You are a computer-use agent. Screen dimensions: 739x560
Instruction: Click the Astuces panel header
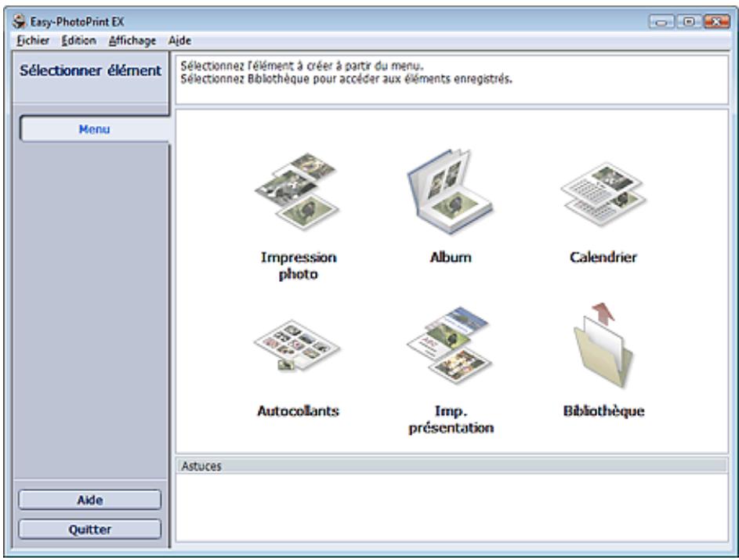451,466
